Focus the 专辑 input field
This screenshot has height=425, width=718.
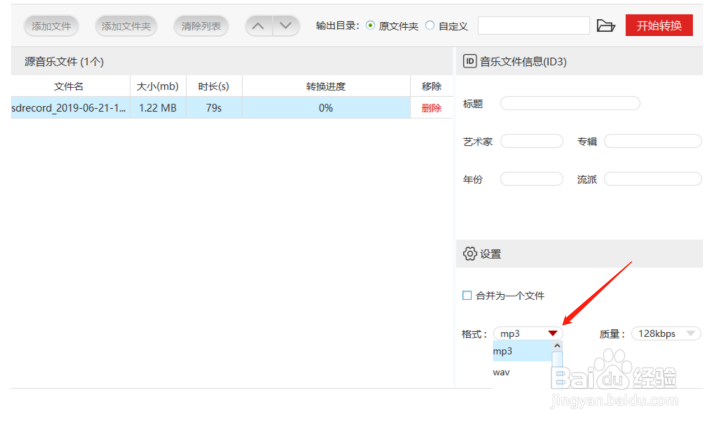tap(653, 141)
